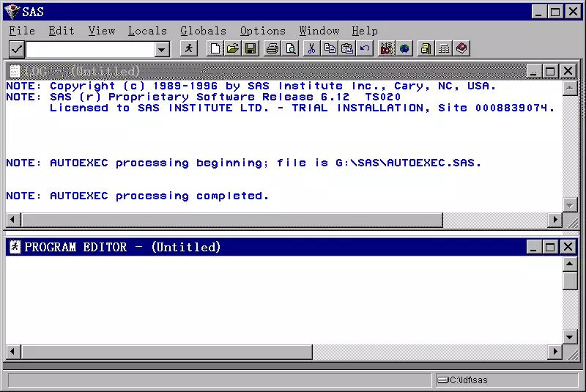The width and height of the screenshot is (586, 392).
Task: Click the yellow libraries cabinet icon
Action: pos(426,48)
